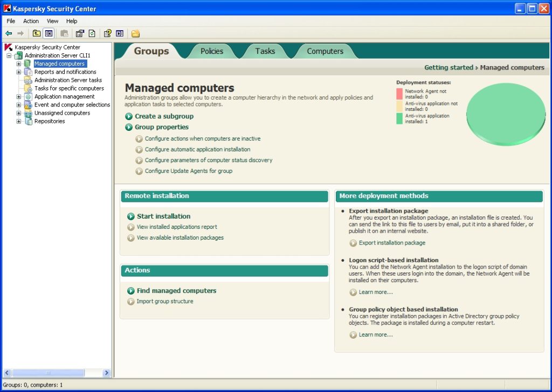Click the red Network Agent not installed swatch

click(x=399, y=94)
